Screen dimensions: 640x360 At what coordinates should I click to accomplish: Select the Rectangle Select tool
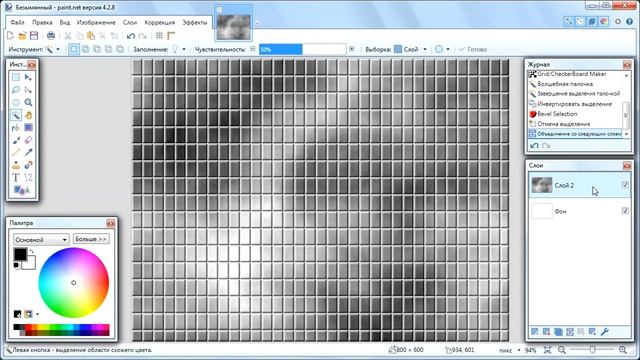(x=16, y=78)
